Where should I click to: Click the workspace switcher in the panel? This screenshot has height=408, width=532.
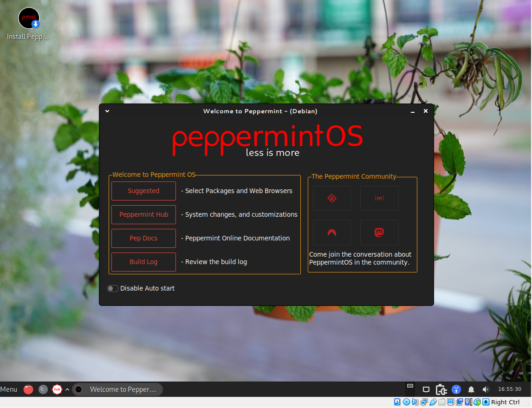coord(410,389)
